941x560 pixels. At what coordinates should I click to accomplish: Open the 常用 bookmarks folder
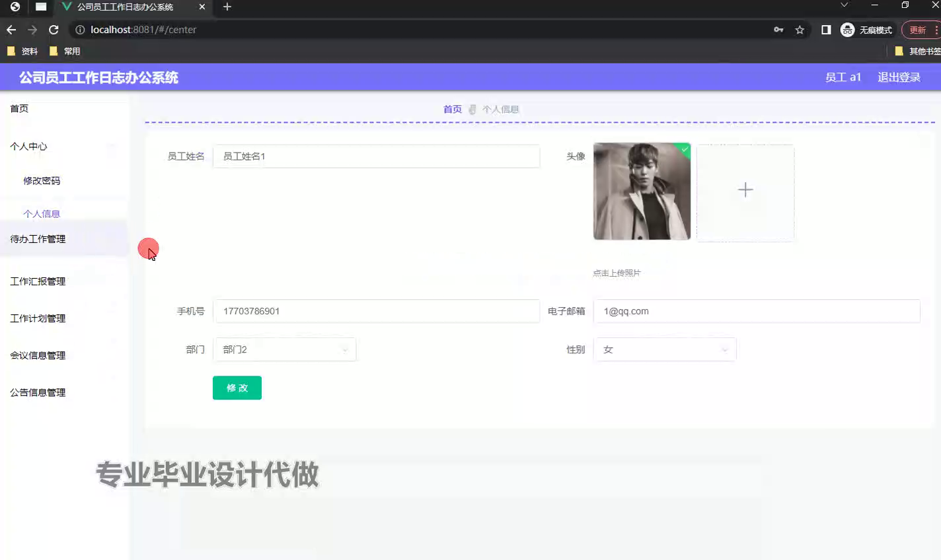tap(65, 51)
